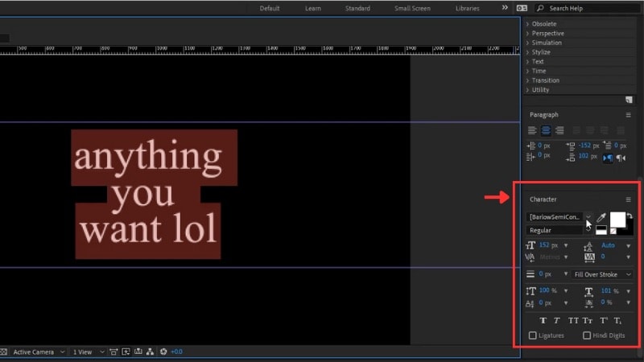The height and width of the screenshot is (362, 644).
Task: Open the Metrics kerning dropdown
Action: [566, 257]
